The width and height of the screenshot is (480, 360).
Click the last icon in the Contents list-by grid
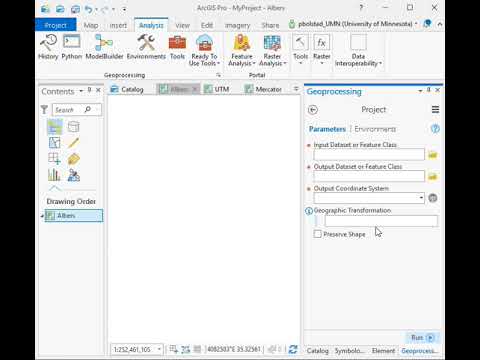pyautogui.click(x=74, y=175)
